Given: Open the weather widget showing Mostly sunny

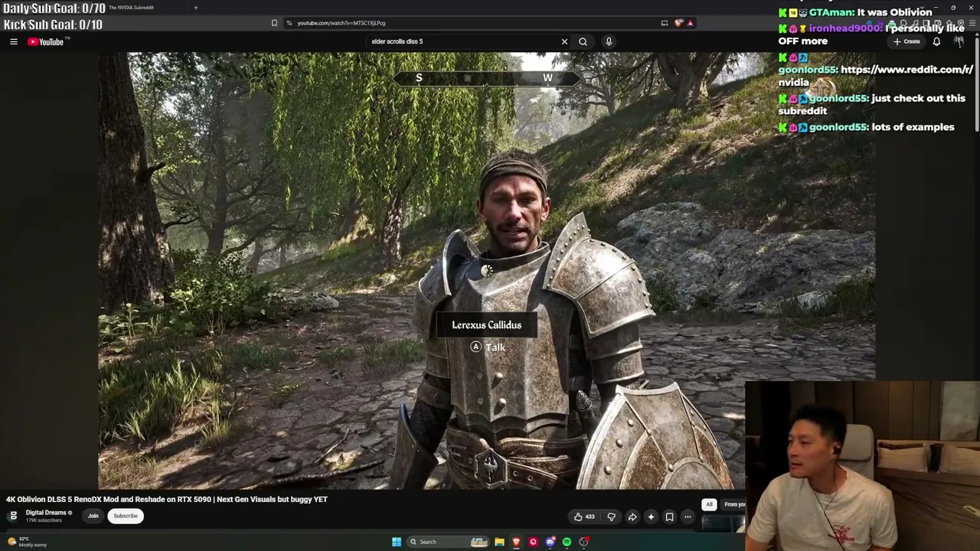Looking at the screenshot, I should pos(27,542).
